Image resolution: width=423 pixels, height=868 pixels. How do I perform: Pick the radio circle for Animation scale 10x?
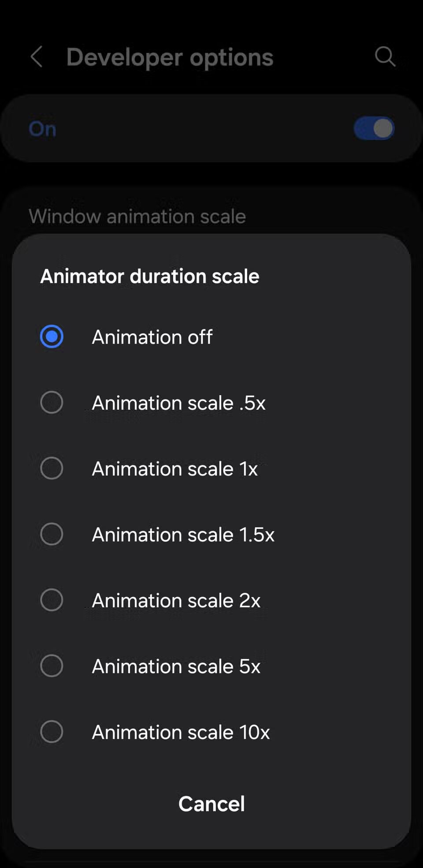coord(52,732)
